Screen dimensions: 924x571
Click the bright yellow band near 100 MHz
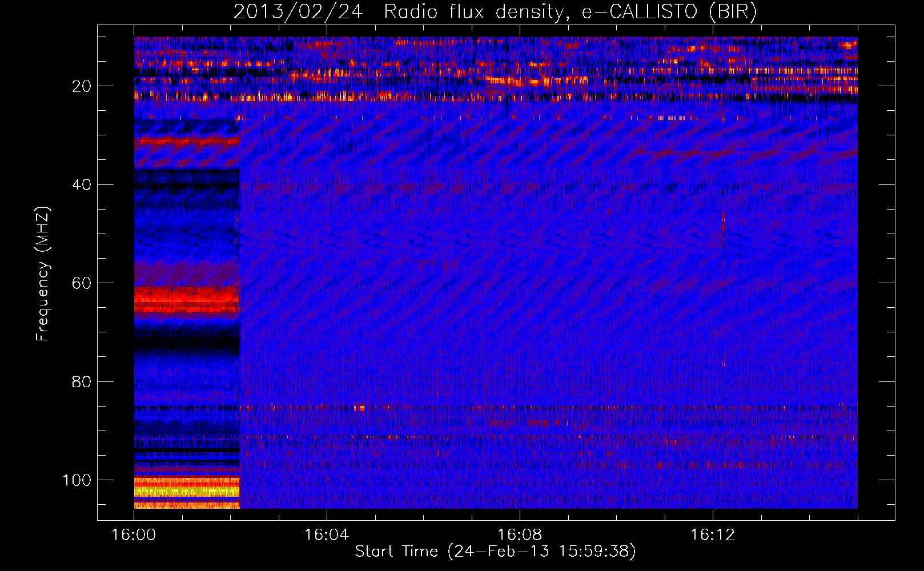point(187,491)
